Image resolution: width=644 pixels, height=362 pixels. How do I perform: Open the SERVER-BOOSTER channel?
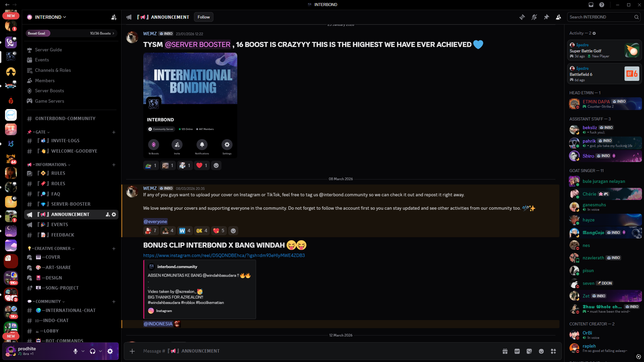[x=71, y=204]
